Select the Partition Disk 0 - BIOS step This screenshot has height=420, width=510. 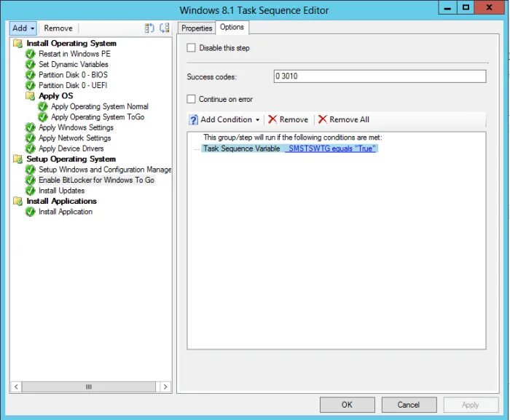[73, 75]
